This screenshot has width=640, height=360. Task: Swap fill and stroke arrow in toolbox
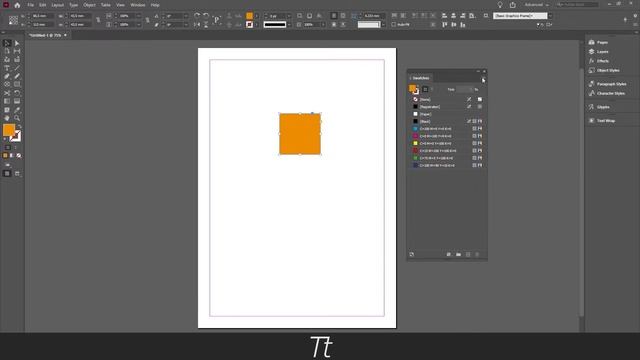pos(19,127)
